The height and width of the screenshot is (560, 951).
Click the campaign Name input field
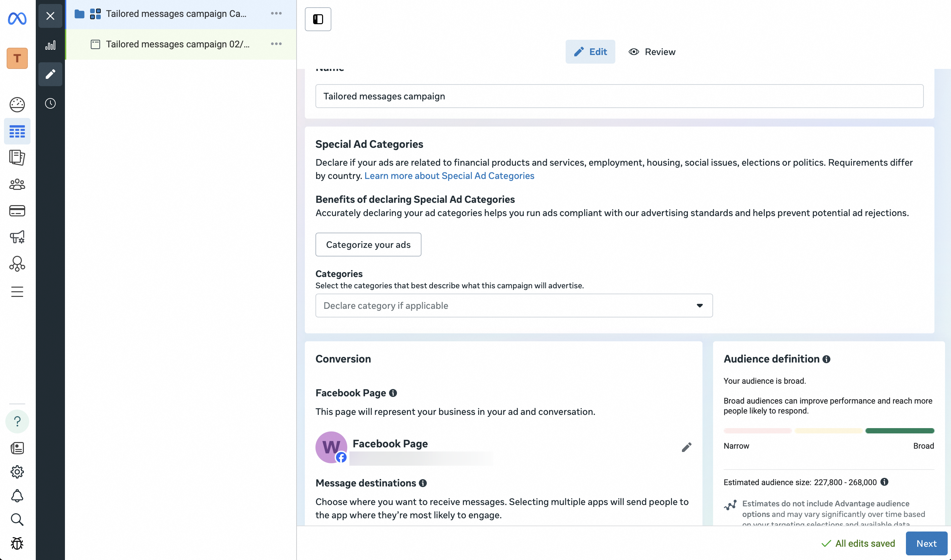(x=619, y=96)
